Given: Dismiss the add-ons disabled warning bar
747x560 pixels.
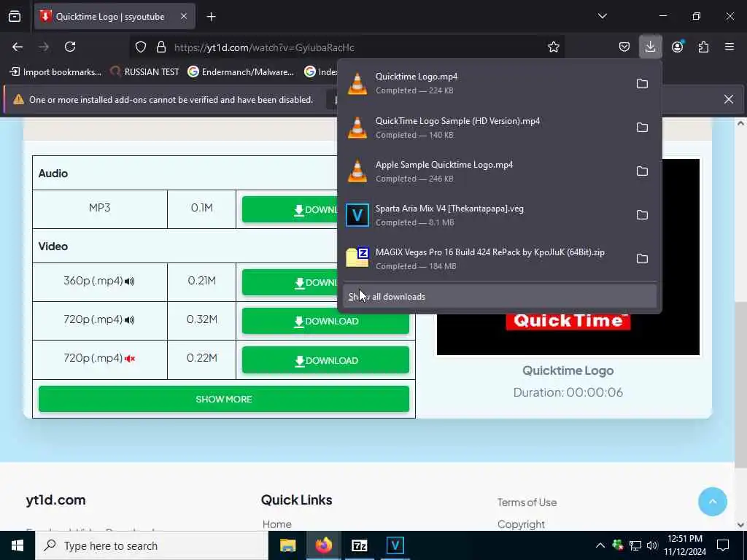Looking at the screenshot, I should click(x=729, y=99).
